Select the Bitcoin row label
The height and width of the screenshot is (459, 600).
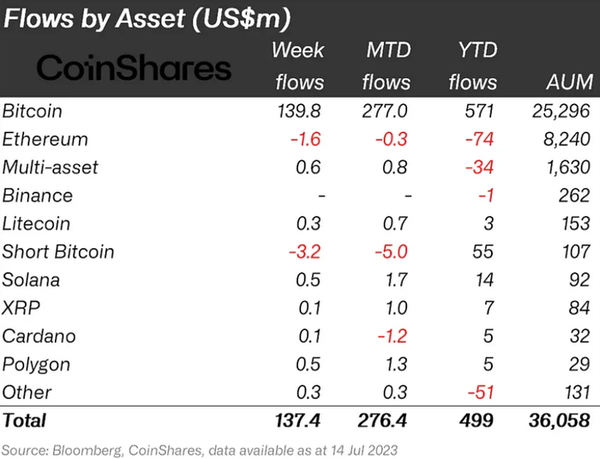coord(33,111)
